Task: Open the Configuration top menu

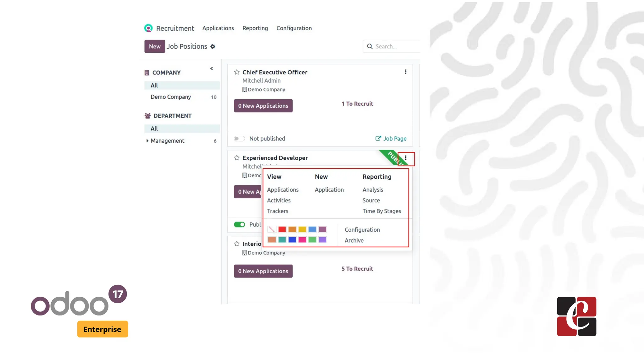Action: 294,28
